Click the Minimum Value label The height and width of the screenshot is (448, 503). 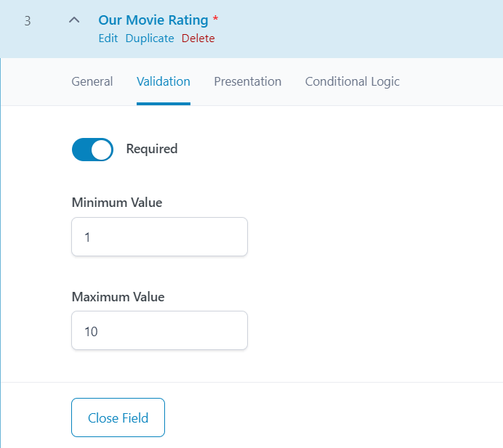116,203
